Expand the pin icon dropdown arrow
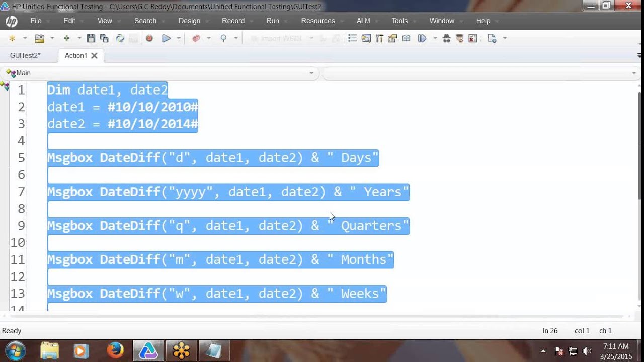Screen dimensions: 644x362 pyautogui.click(x=235, y=38)
